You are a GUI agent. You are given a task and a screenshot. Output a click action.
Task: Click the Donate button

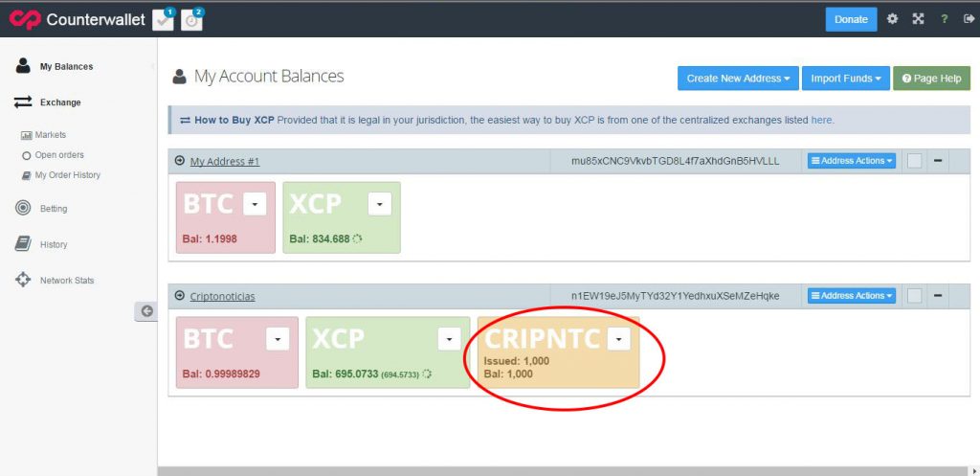pos(851,19)
